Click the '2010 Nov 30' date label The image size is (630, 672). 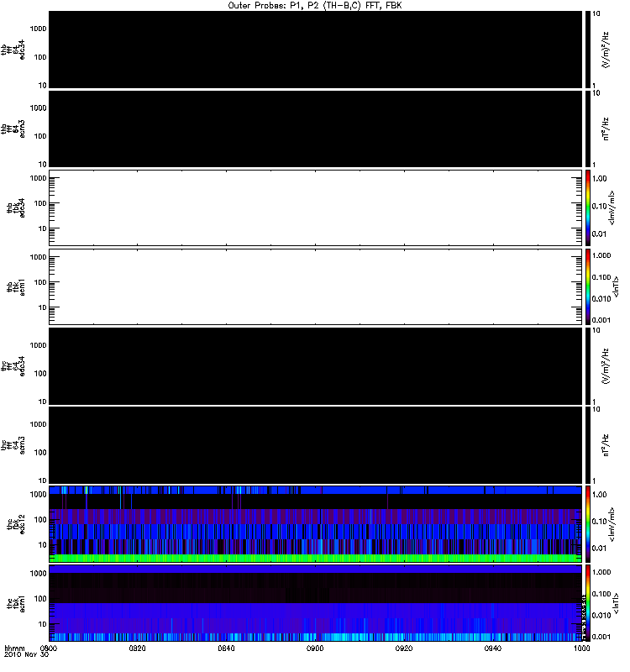(x=27, y=655)
